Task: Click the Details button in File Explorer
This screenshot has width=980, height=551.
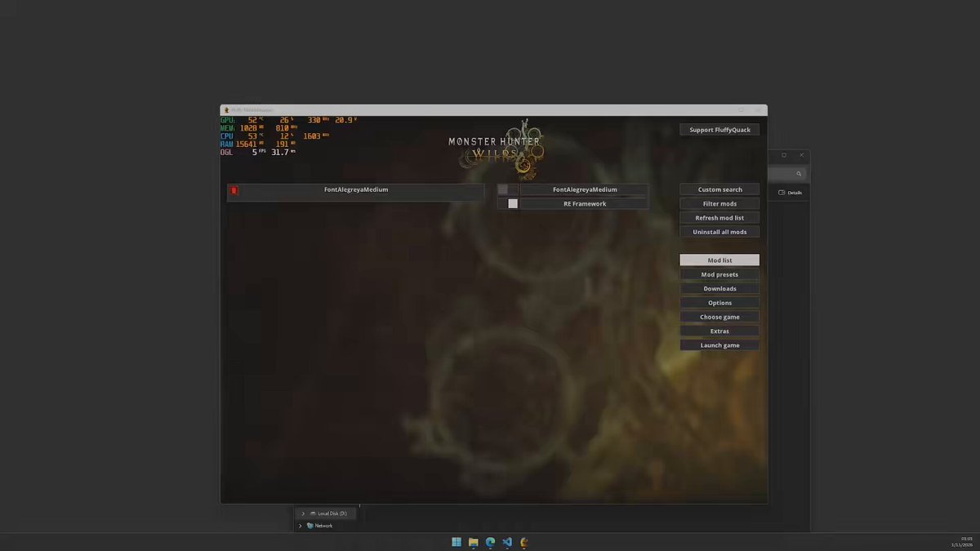Action: click(790, 193)
